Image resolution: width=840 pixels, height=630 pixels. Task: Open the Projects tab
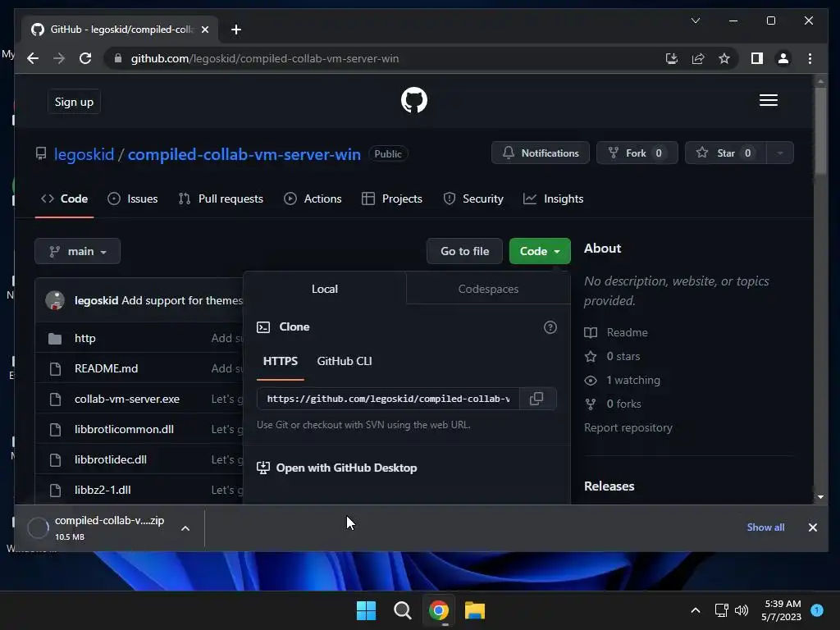[392, 199]
